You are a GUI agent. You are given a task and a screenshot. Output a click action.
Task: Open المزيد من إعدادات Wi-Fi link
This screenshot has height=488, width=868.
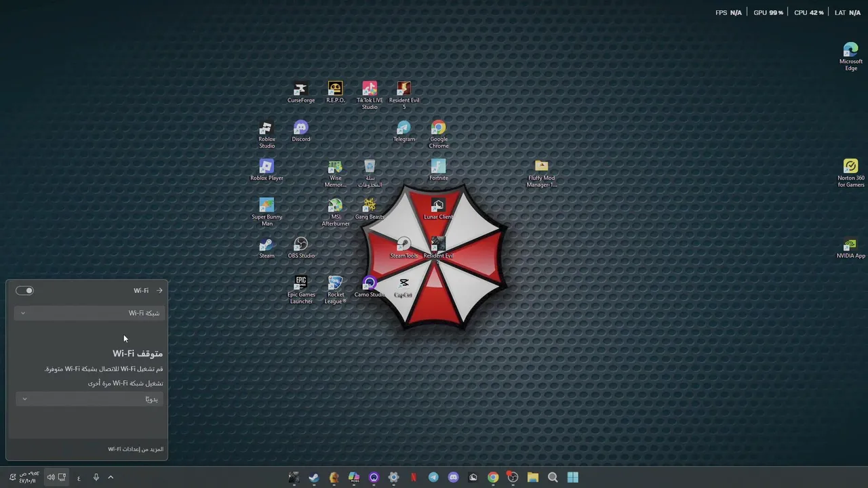click(136, 449)
